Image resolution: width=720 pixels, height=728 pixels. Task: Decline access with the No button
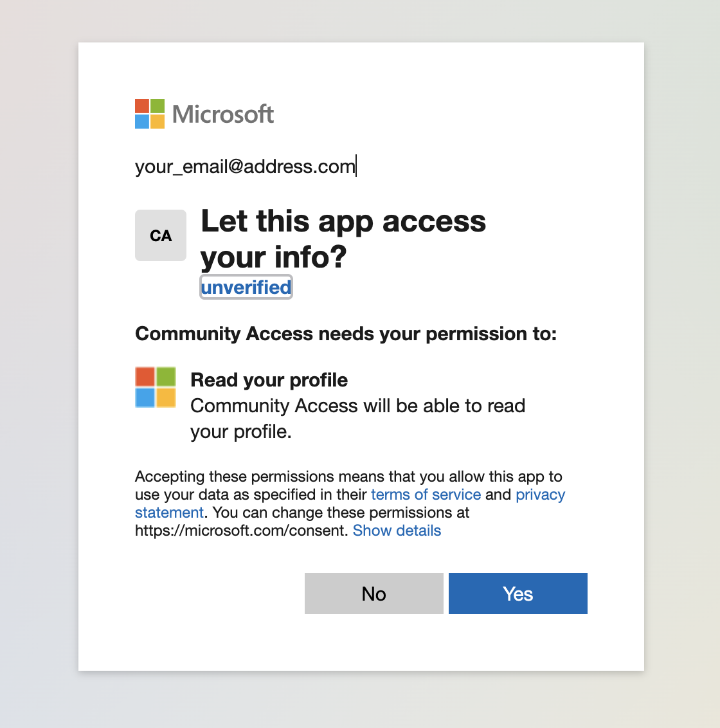coord(373,594)
